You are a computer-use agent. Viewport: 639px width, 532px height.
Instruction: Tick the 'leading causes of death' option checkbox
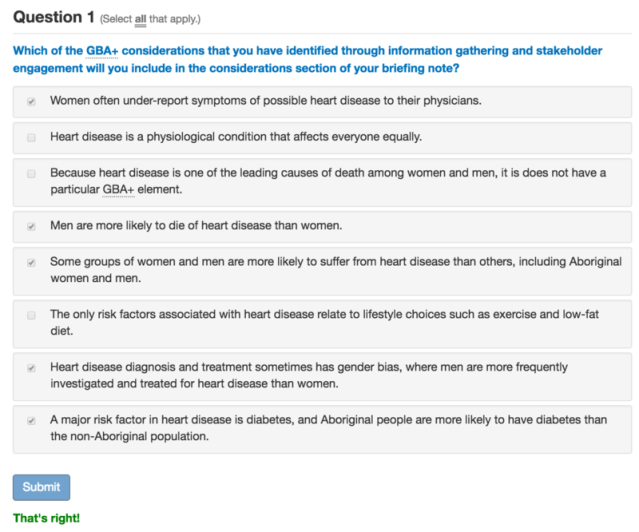pyautogui.click(x=31, y=173)
